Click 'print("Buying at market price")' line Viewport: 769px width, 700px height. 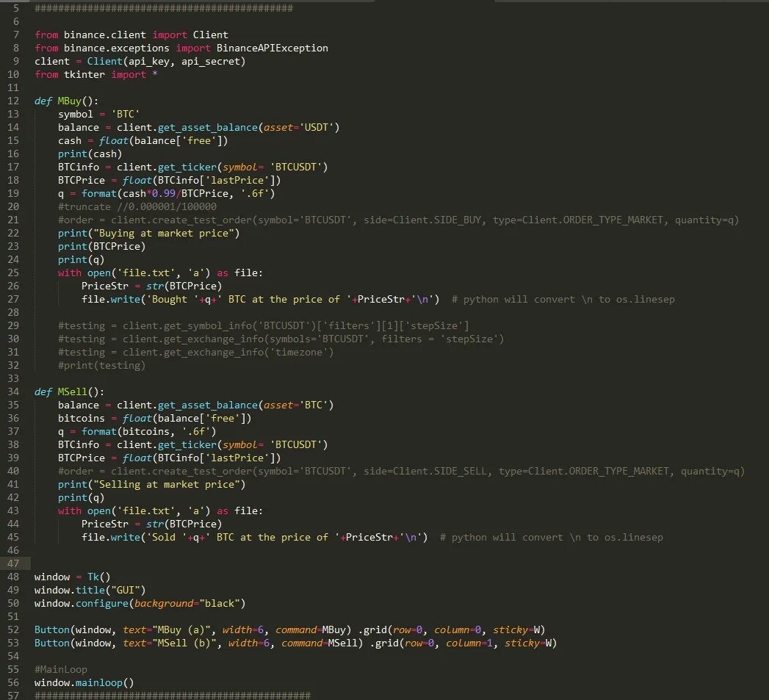coord(148,234)
